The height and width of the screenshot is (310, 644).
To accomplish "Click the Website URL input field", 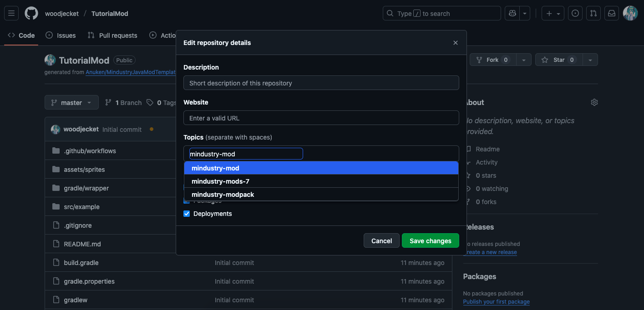I will 321,118.
